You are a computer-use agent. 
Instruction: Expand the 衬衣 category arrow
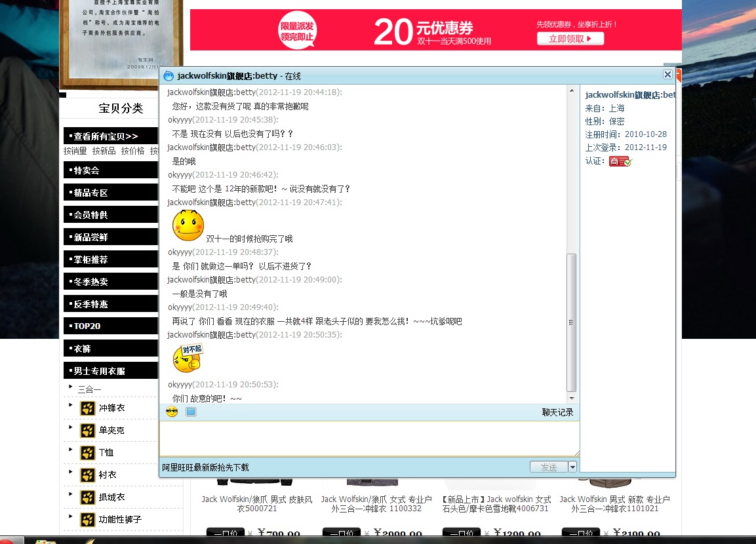click(x=70, y=472)
